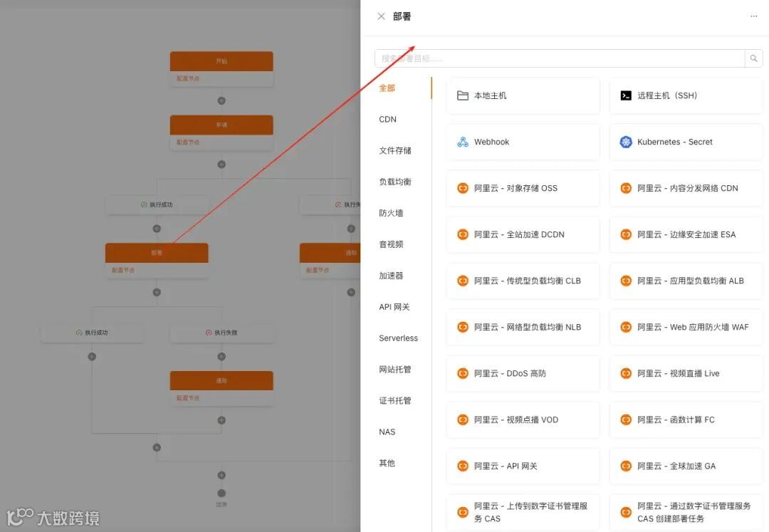Select the 文件存储 category tab
The height and width of the screenshot is (532, 769).
pyautogui.click(x=394, y=150)
